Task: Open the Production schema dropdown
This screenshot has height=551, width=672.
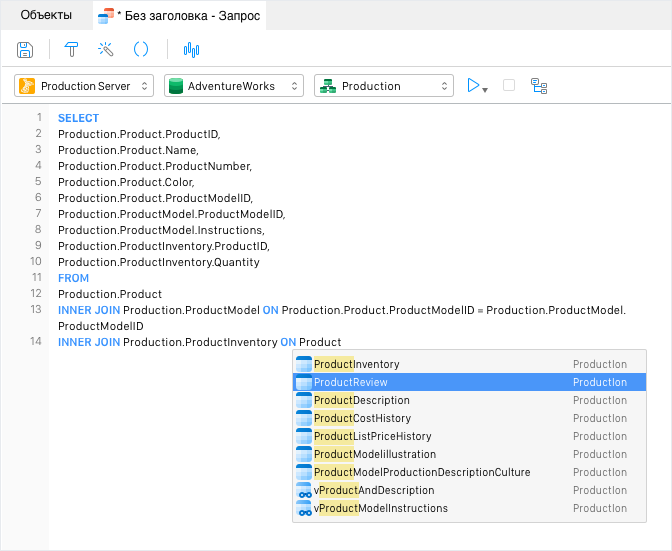Action: [x=384, y=86]
